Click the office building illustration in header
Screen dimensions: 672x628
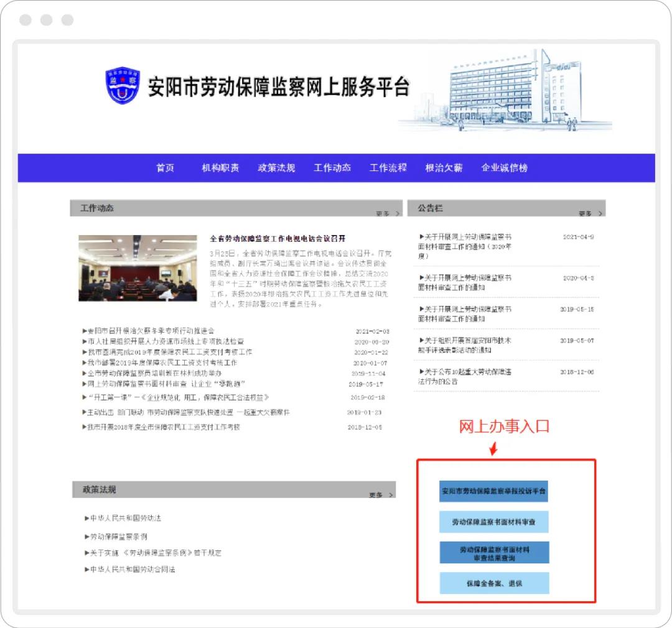click(505, 90)
